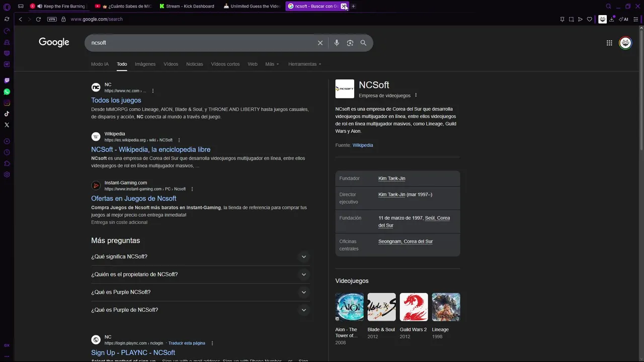644x362 pixels.
Task: Click the snapshot capture icon in the toolbar
Action: click(571, 19)
